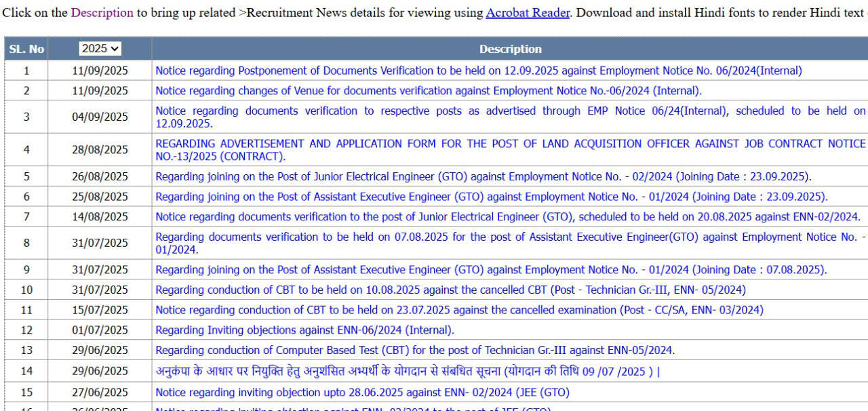Open CBT on 10.08.2025 Technician Gr.-III notice

click(451, 290)
